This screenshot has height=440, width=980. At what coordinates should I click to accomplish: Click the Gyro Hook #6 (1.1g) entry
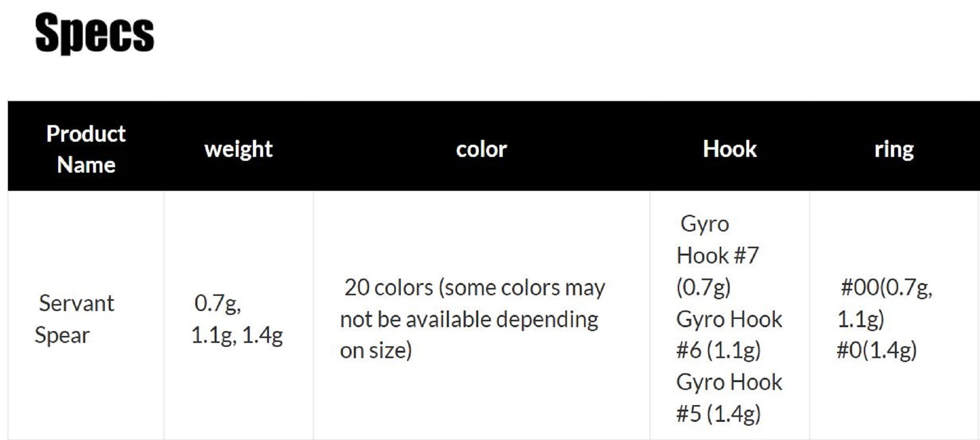[729, 335]
